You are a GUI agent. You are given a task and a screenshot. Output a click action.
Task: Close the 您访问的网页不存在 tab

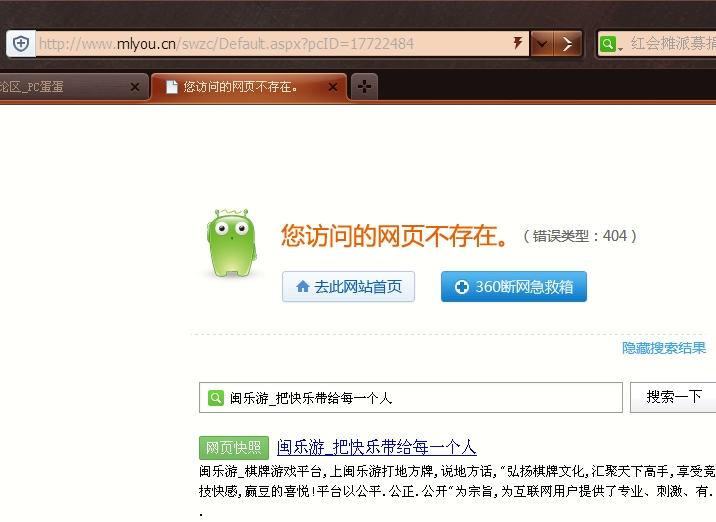point(333,87)
